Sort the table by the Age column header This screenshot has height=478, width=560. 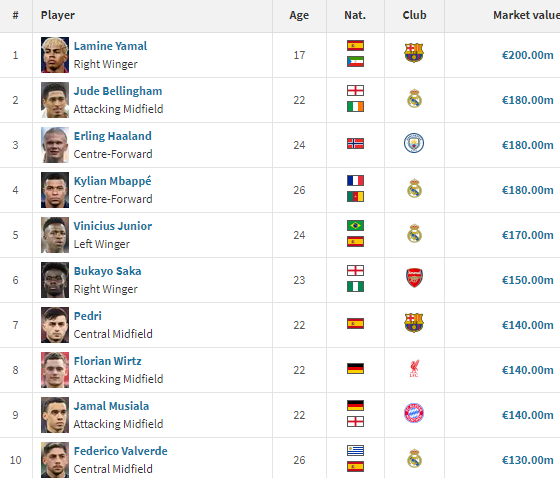pos(299,15)
